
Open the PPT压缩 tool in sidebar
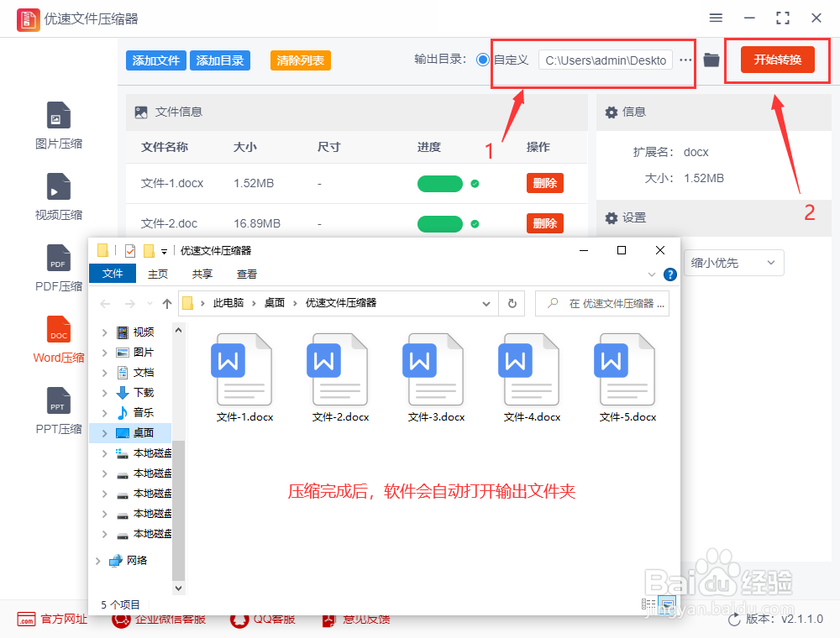click(x=59, y=411)
